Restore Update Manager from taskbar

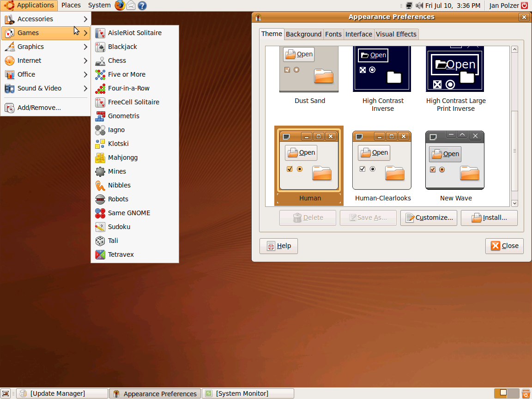[x=62, y=393]
